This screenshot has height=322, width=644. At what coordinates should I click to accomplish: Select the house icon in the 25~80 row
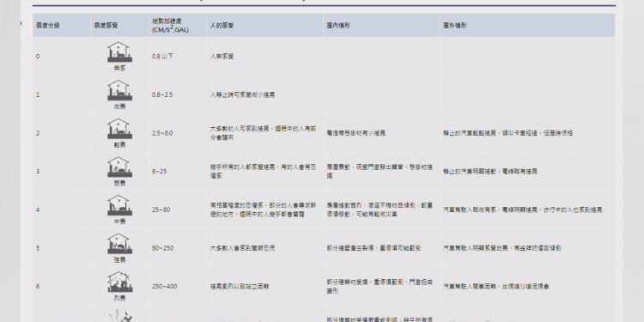[x=119, y=205]
